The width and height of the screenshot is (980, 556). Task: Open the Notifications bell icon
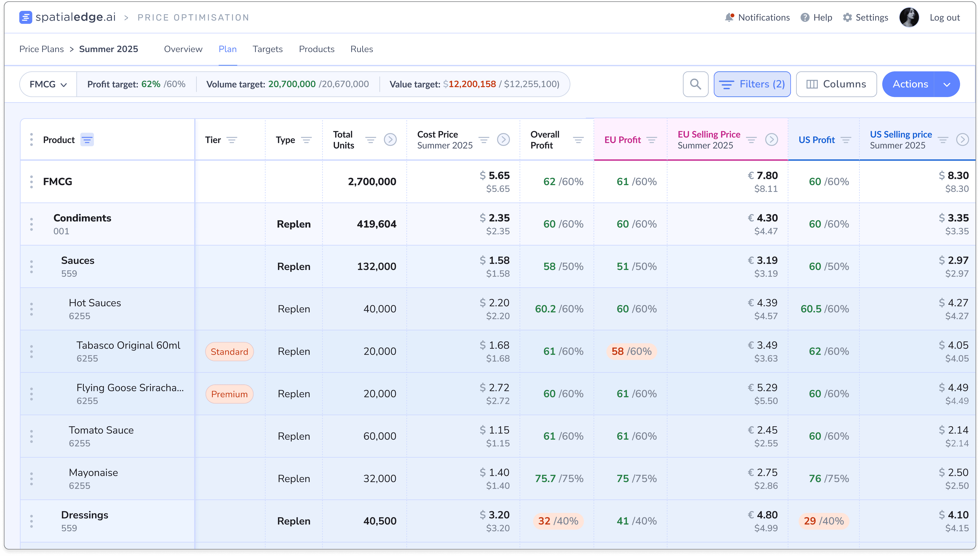729,18
